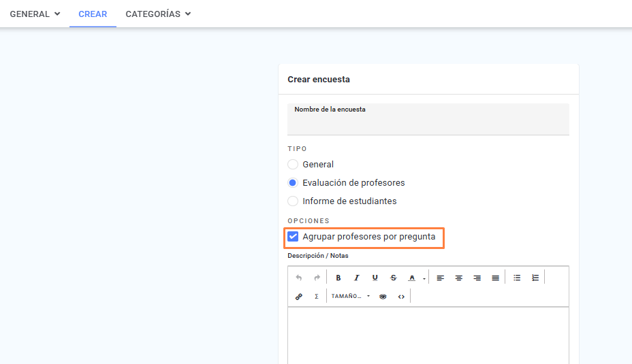632x364 pixels.
Task: Underline the selected text
Action: tap(375, 278)
